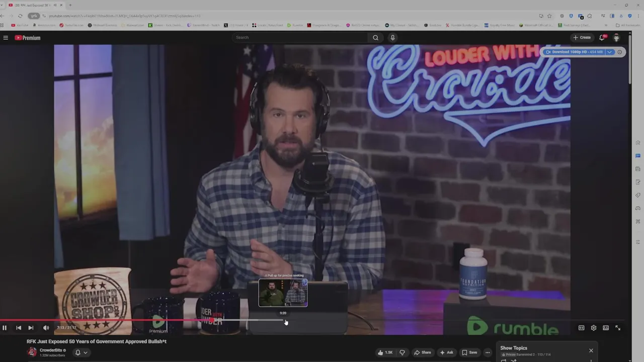Viewport: 644px width, 362px height.
Task: Open the YouTube bookmark
Action: pos(20,25)
